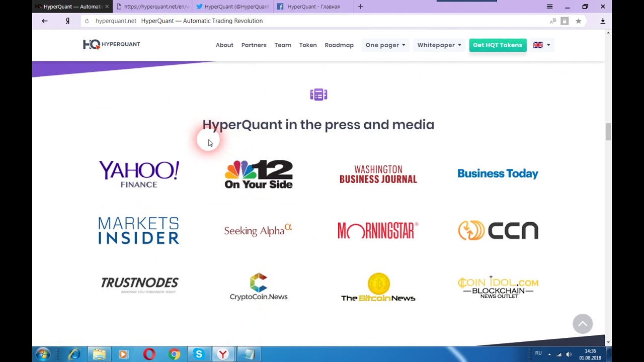The height and width of the screenshot is (362, 644).
Task: Open the About section link
Action: pos(224,45)
